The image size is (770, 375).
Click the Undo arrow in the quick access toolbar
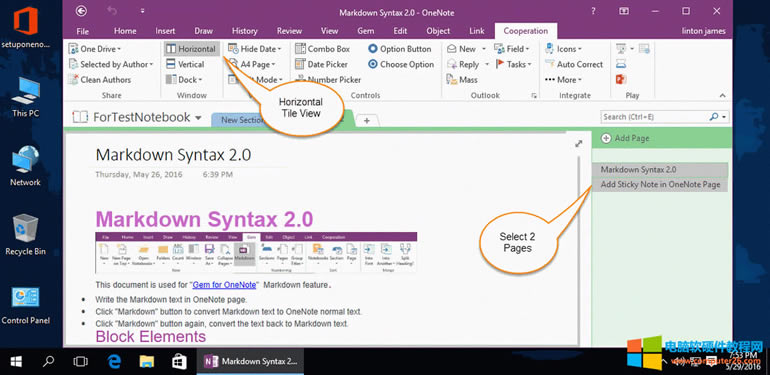[112, 10]
